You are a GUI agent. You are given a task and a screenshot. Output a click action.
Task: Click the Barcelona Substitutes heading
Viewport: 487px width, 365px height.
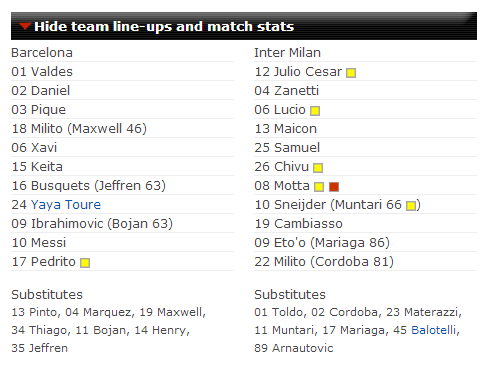coord(47,295)
